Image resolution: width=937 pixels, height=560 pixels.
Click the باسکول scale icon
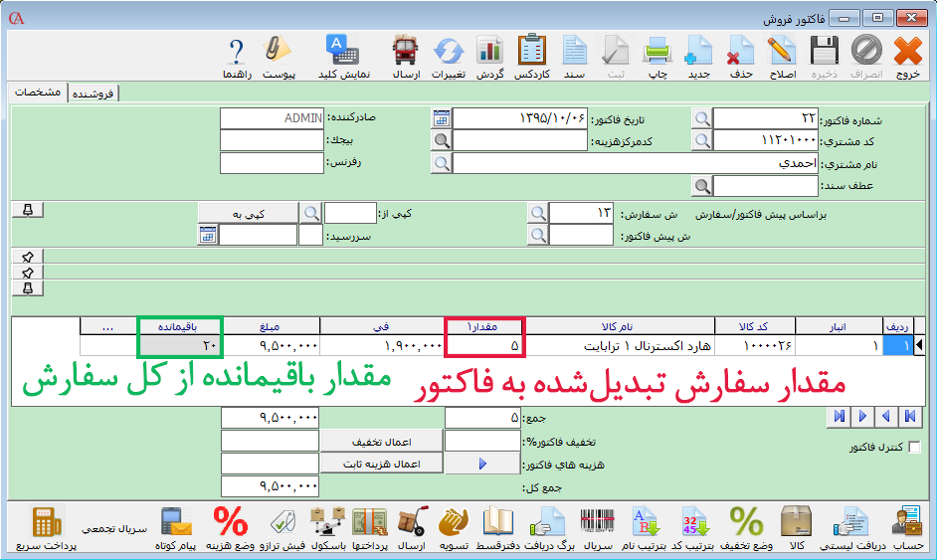328,522
